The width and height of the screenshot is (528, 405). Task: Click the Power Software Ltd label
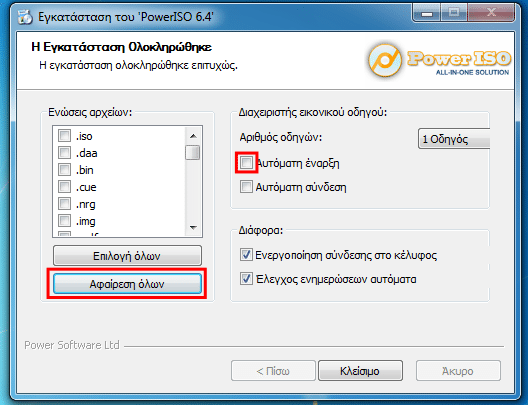pos(72,345)
